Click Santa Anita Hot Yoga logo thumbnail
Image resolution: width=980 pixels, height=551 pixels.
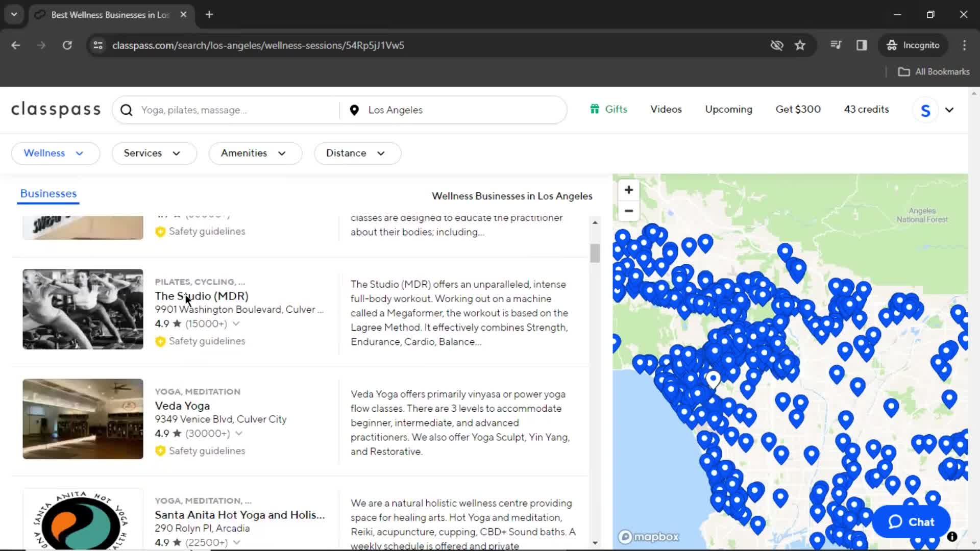pyautogui.click(x=83, y=519)
